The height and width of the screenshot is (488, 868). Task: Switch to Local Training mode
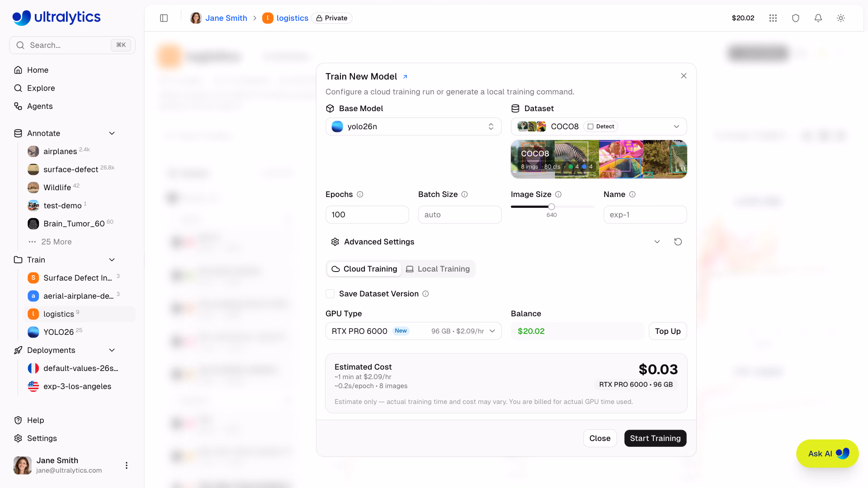click(x=438, y=269)
